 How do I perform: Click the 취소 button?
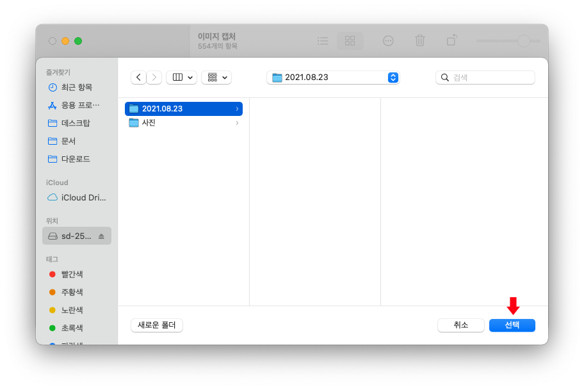[x=460, y=325]
